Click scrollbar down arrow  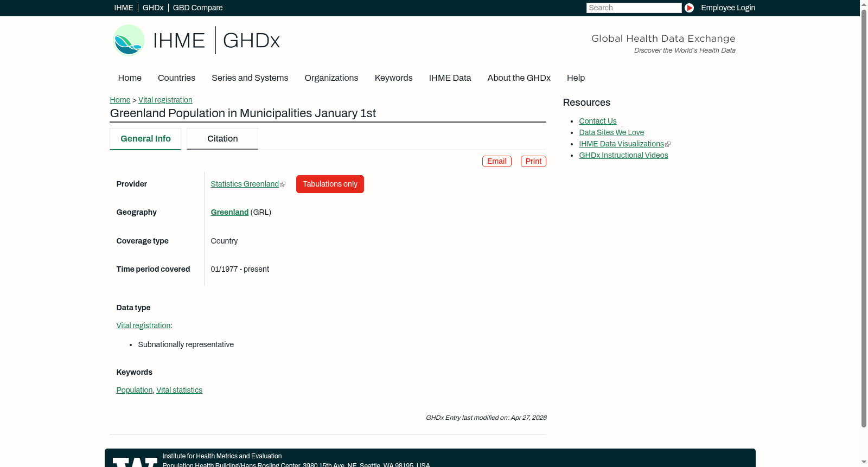864,463
